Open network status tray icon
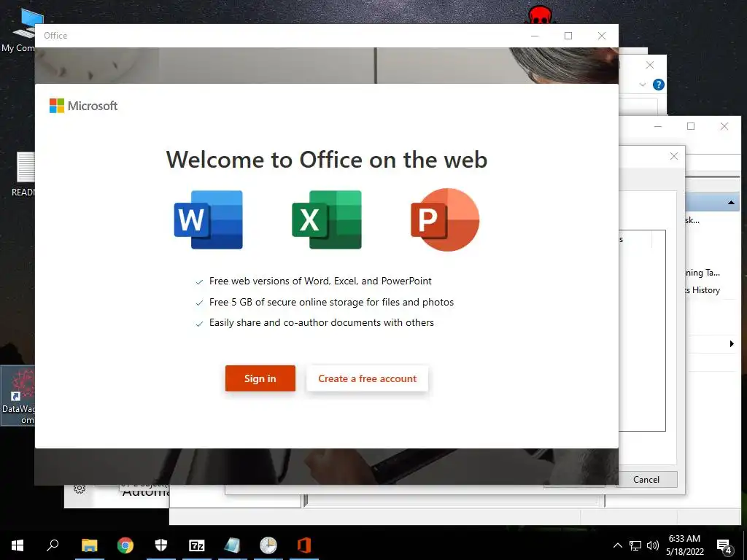747x560 pixels. coord(635,545)
